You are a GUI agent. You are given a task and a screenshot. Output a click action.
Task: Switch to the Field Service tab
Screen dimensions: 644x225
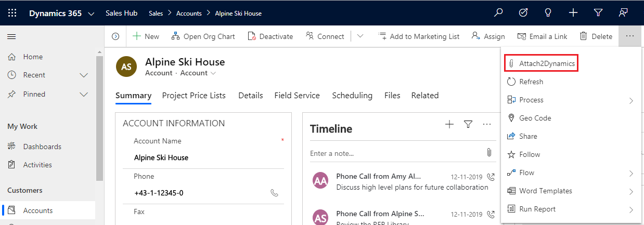[297, 96]
